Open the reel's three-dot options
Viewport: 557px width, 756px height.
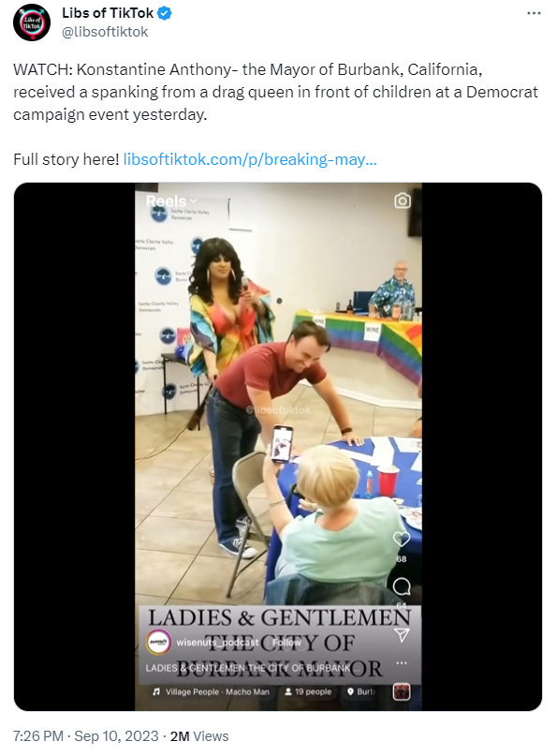pyautogui.click(x=402, y=663)
